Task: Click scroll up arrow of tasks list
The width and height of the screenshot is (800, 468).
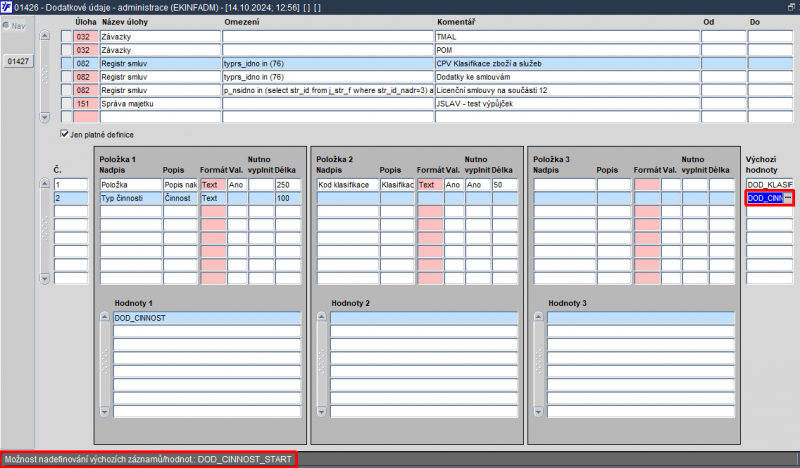Action: click(x=43, y=36)
